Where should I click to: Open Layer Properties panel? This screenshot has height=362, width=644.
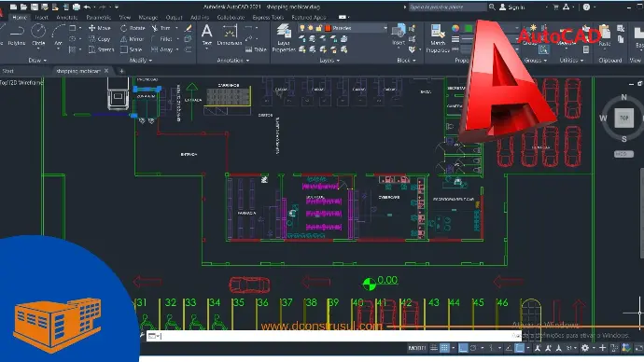[284, 37]
